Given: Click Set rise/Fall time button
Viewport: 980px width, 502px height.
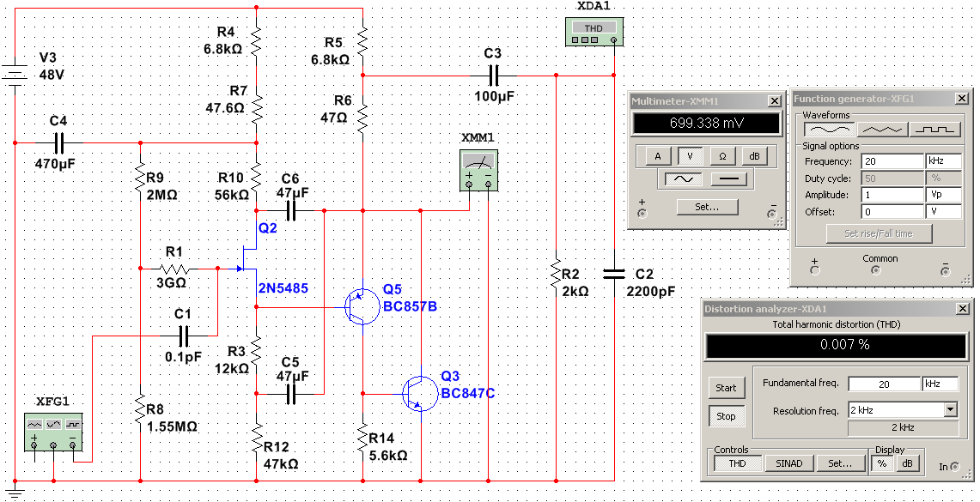Looking at the screenshot, I should [879, 233].
